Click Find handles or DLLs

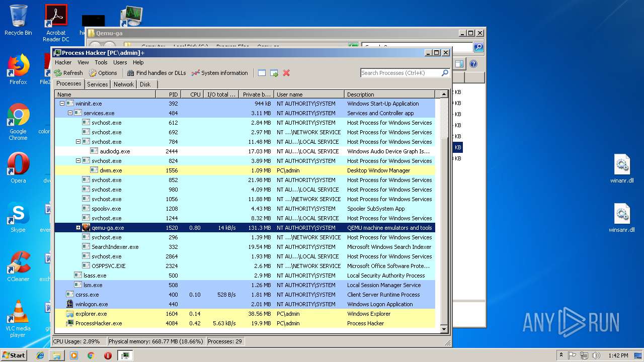click(x=156, y=73)
